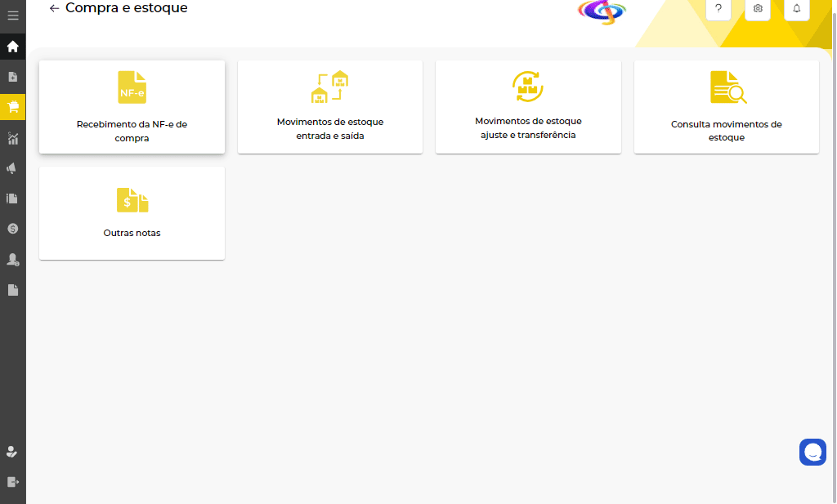Screen dimensions: 837x504
Task: Open Recebimento da NF-e de compra card
Action: (132, 107)
